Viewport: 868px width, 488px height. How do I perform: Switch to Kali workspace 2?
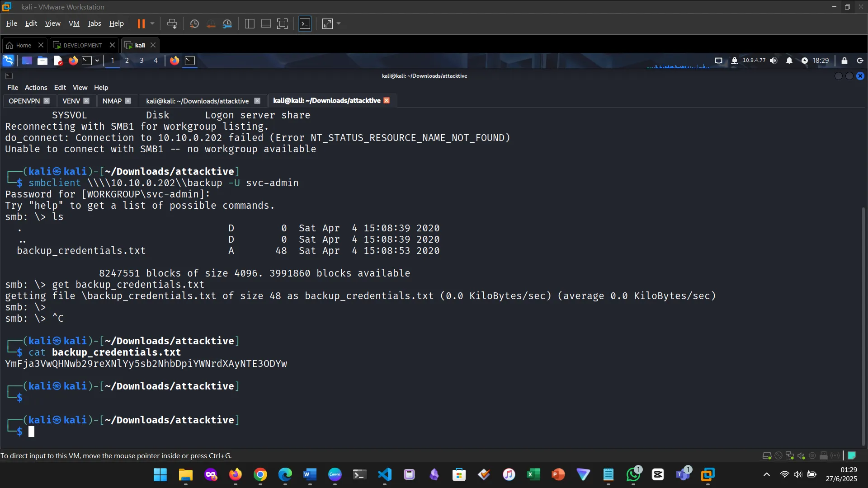point(127,60)
